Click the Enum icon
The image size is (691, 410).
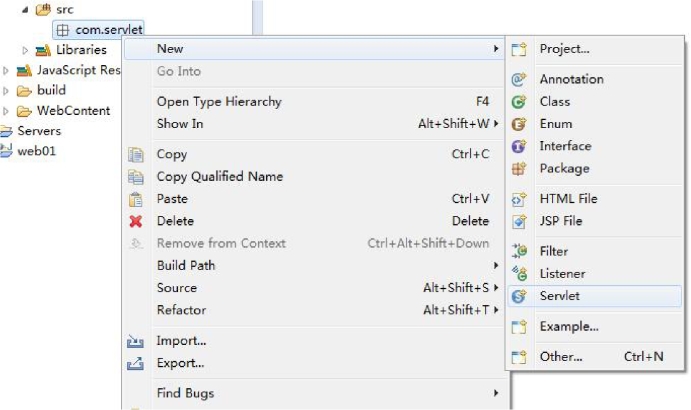click(519, 124)
